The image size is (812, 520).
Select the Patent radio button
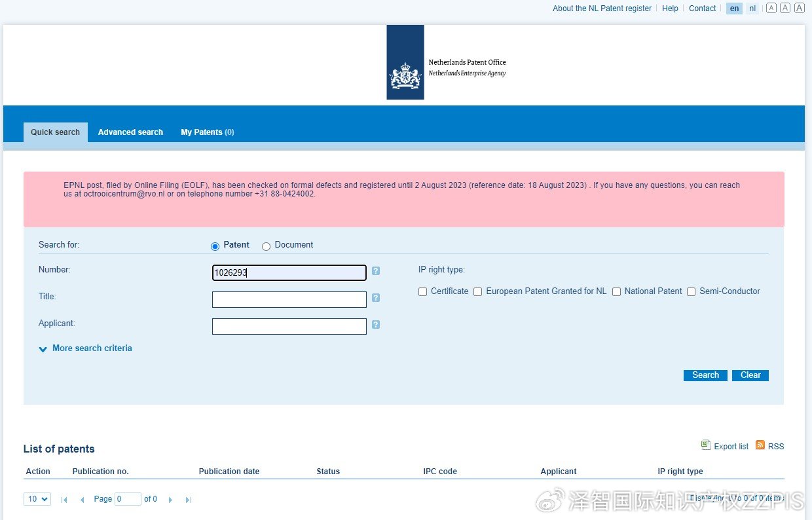coord(215,246)
